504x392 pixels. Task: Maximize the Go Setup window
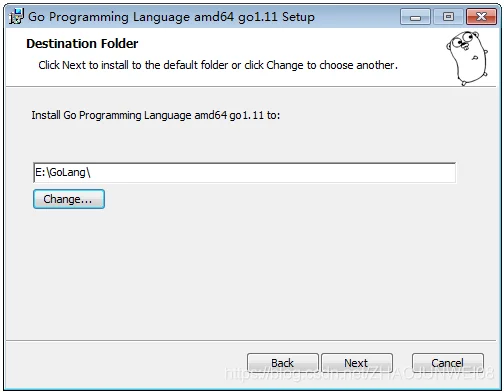click(448, 17)
